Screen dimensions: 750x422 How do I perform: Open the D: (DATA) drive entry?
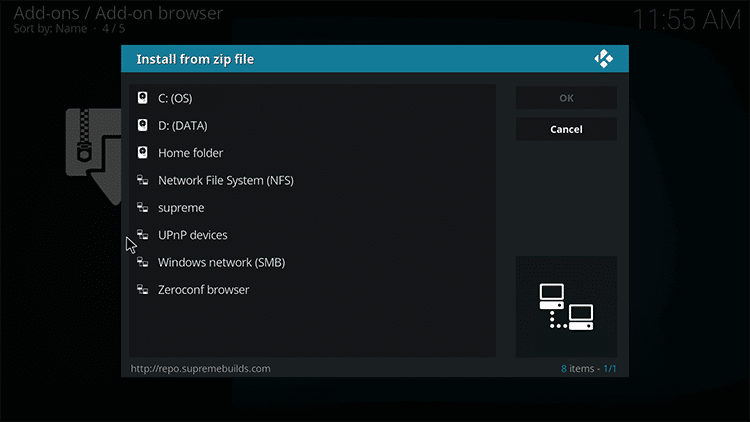[x=312, y=125]
